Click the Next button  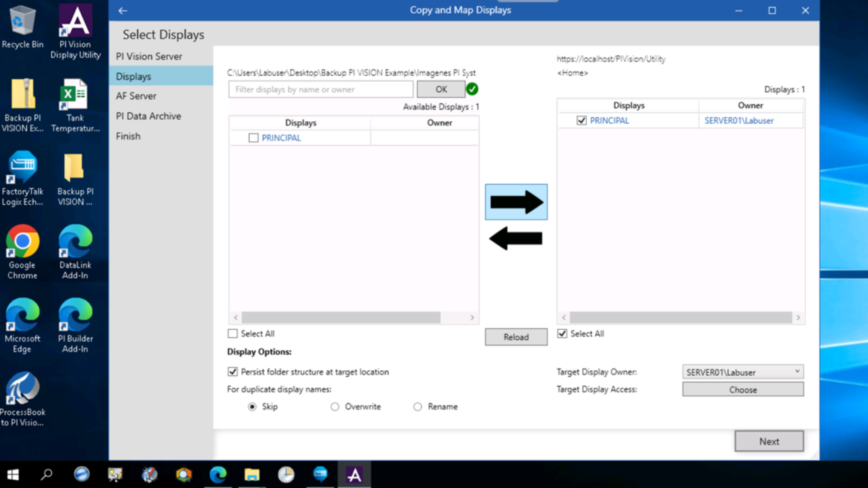pos(769,441)
